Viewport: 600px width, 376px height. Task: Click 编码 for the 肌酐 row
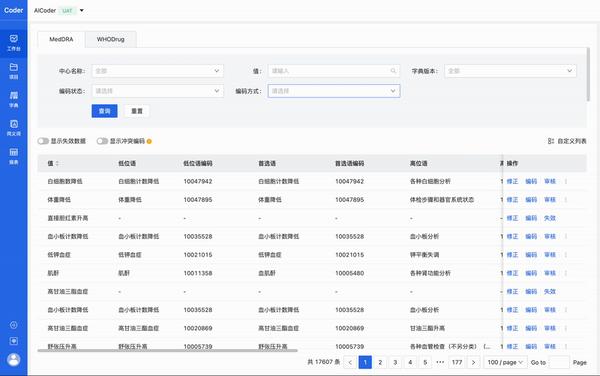(x=531, y=273)
